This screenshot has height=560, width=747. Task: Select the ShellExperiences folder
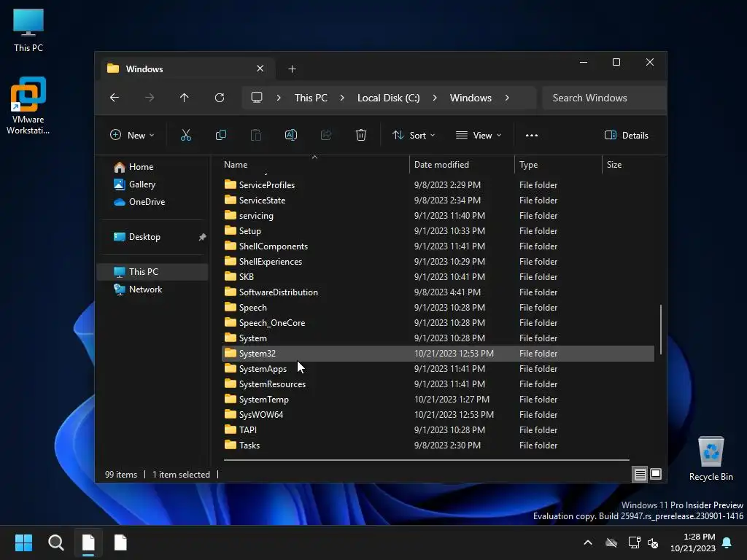click(438, 262)
